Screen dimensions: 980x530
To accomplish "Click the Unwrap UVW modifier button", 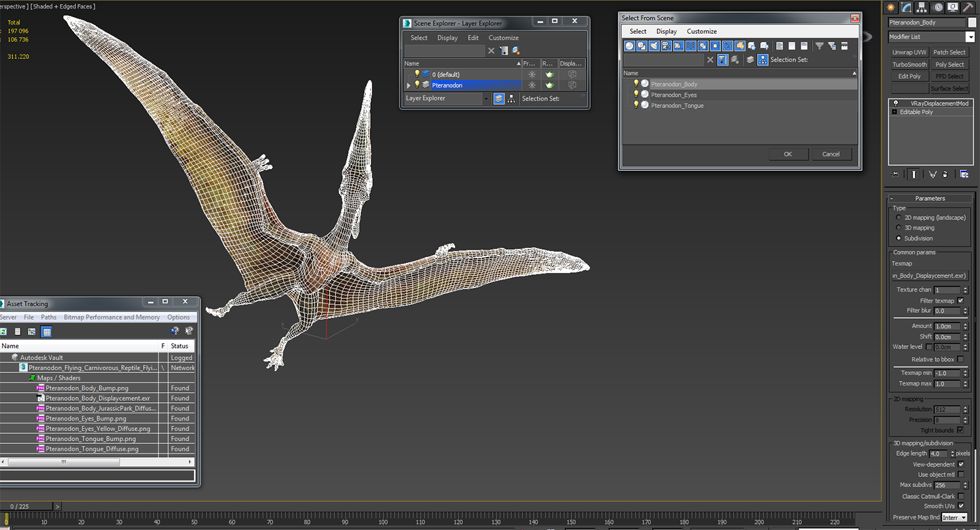I will (909, 52).
